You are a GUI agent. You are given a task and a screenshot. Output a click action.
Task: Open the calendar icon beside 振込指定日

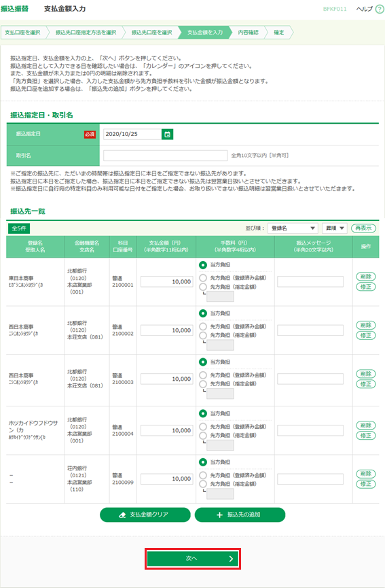tap(168, 134)
